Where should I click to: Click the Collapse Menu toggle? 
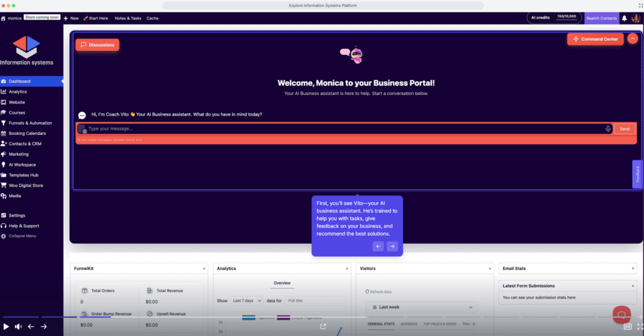coord(22,236)
